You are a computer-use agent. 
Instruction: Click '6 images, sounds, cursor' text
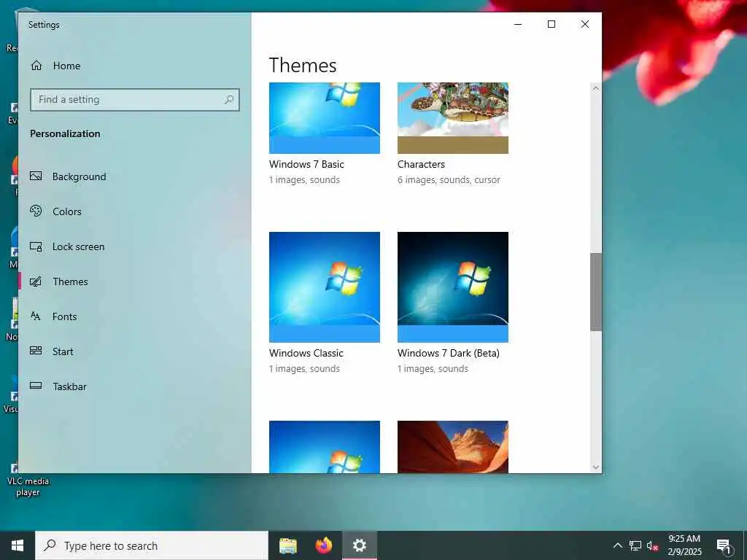[x=449, y=180]
